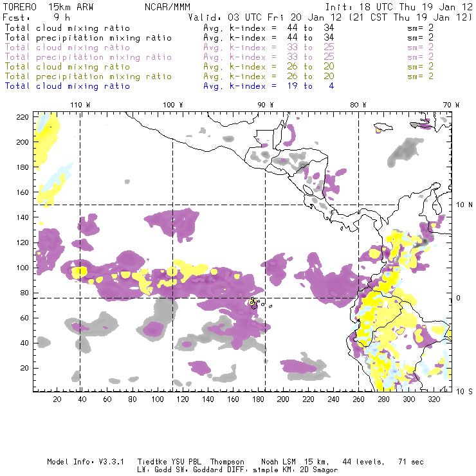Viewport: 476px width, 476px height.
Task: Click the "10 S" latitude label
Action: pos(464,392)
